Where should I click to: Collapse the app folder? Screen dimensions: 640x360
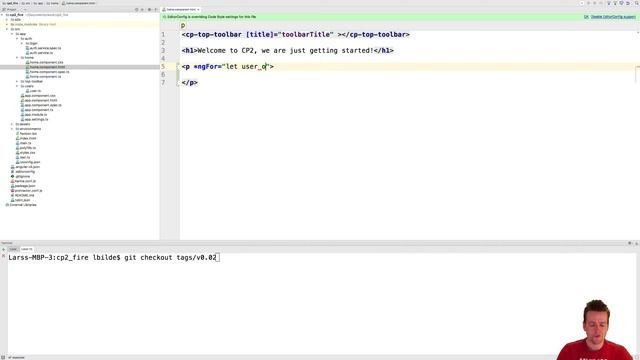tap(12, 34)
